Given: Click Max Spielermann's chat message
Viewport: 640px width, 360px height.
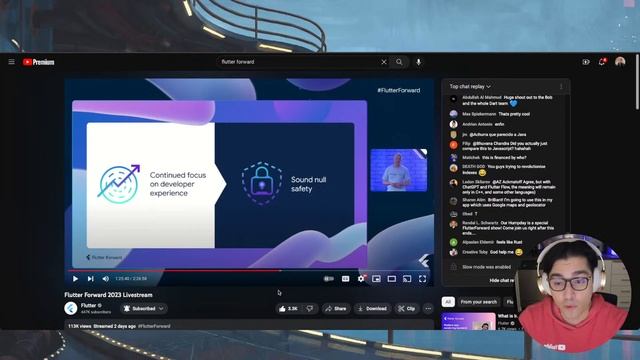Looking at the screenshot, I should (496, 114).
